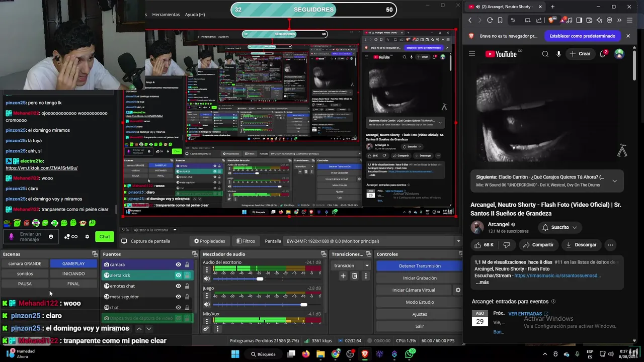Screen dimensions: 644x362
Task: Open YouTube guide hamburger menu
Action: [472, 54]
